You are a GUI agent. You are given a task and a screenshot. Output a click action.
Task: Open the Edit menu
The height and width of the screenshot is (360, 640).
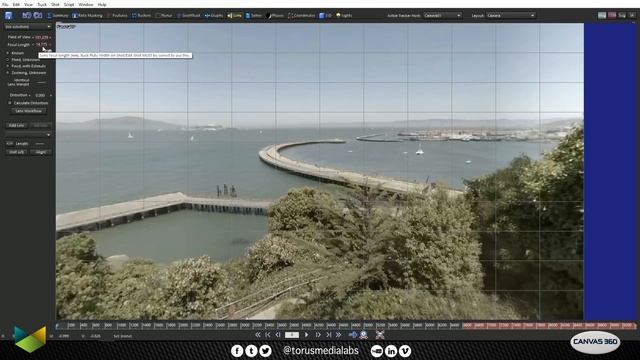16,4
